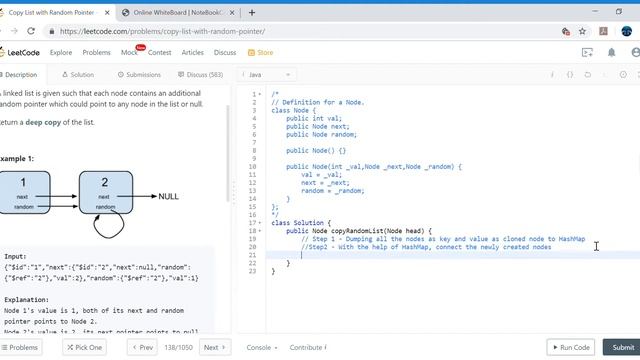Click the Run Code button
640x360 pixels.
pyautogui.click(x=571, y=347)
